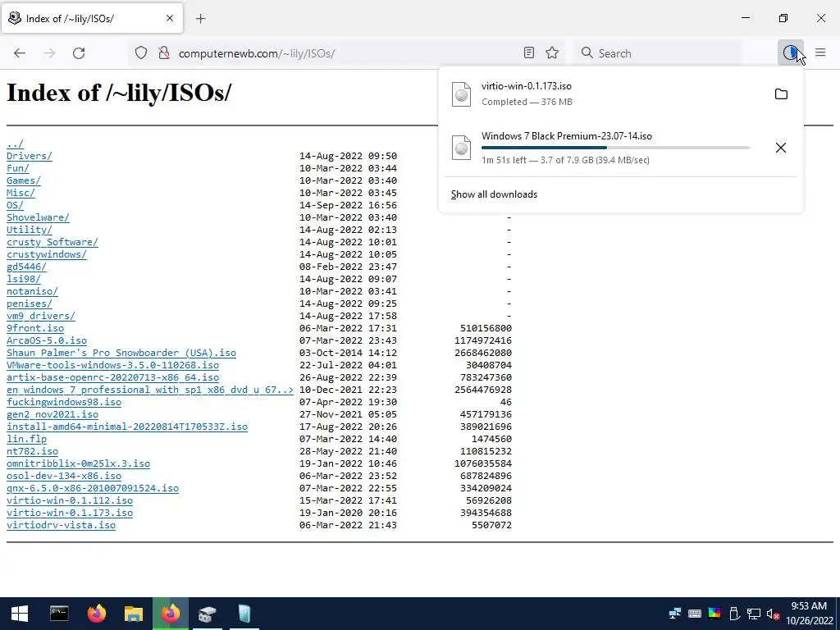Reload the current page
The image size is (840, 630).
pyautogui.click(x=79, y=53)
